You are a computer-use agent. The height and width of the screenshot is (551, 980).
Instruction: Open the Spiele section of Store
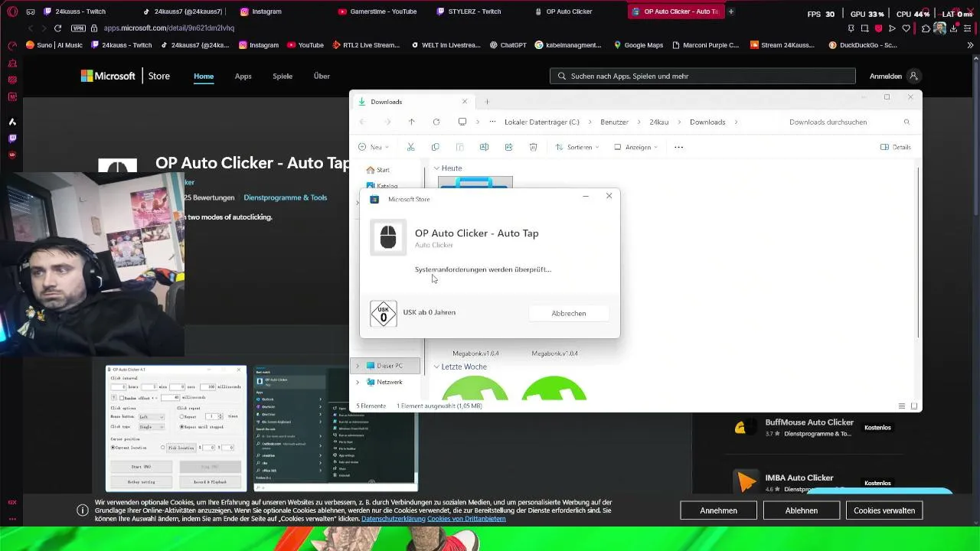point(283,76)
